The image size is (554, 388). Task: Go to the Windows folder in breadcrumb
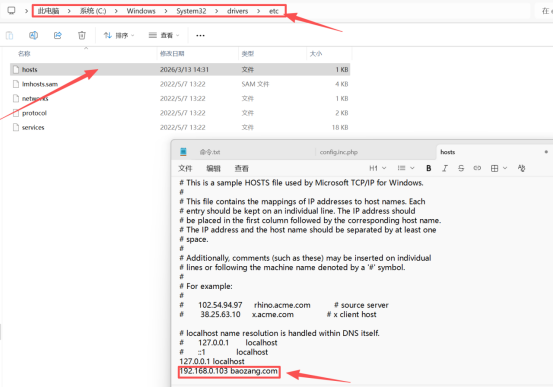(x=141, y=11)
